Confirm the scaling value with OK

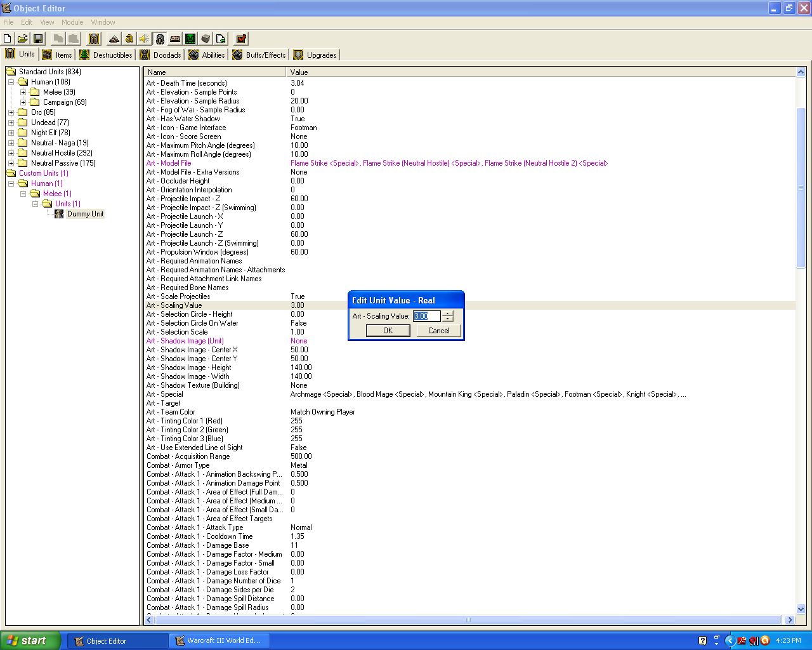[388, 331]
